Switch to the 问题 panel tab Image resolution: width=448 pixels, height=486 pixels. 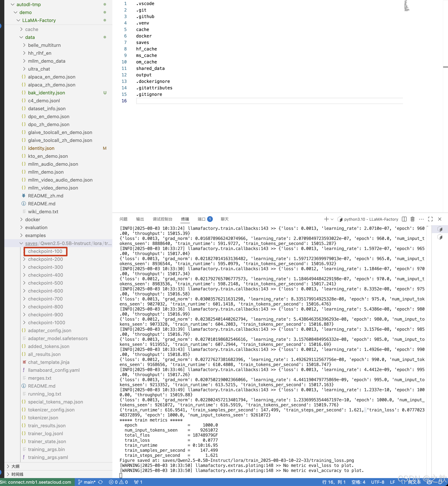123,219
